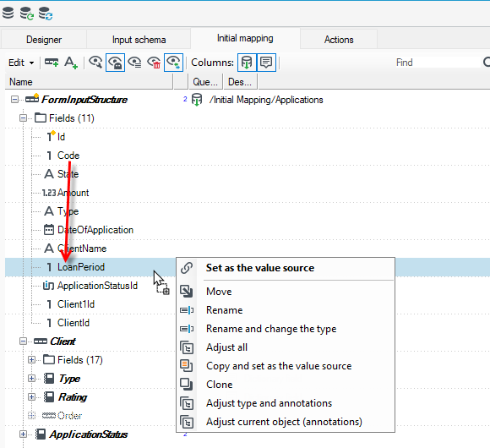Switch to the Input schema tab
The width and height of the screenshot is (490, 448).
139,40
